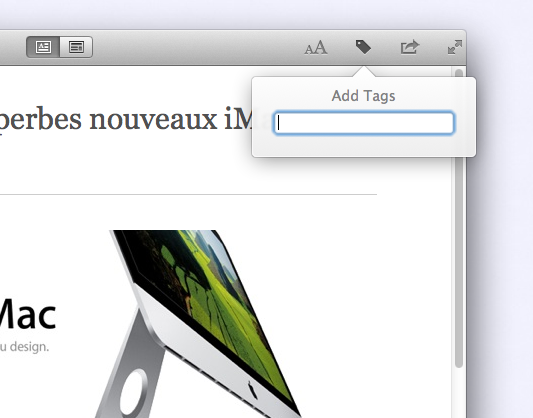Focus the Add Tags text field

tap(364, 123)
